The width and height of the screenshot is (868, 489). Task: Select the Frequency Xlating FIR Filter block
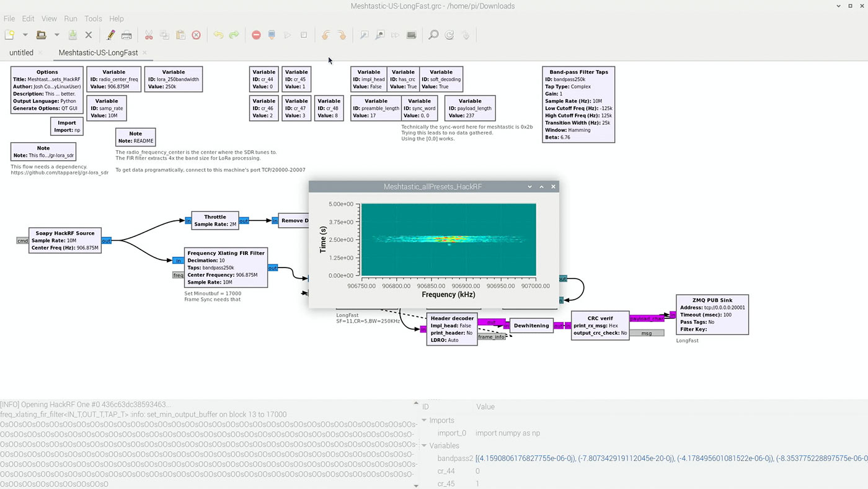click(x=226, y=267)
